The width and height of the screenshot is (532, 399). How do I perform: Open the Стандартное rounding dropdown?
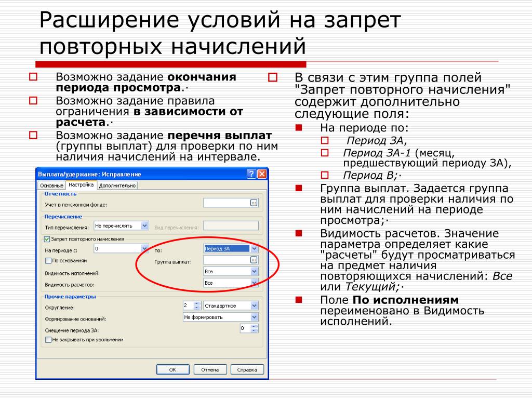pos(254,305)
